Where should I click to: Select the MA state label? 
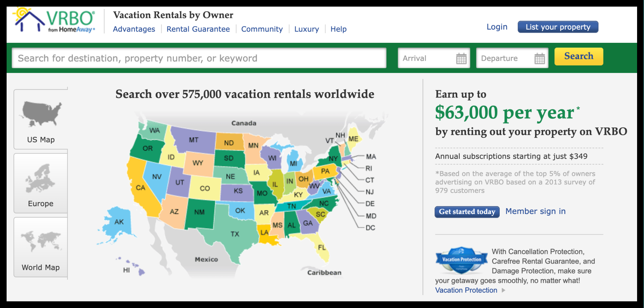371,157
